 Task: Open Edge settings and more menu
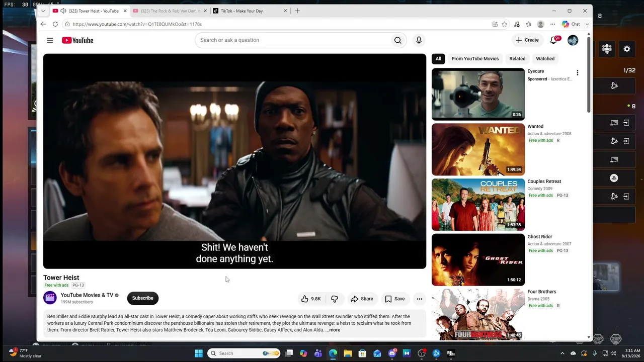click(552, 24)
